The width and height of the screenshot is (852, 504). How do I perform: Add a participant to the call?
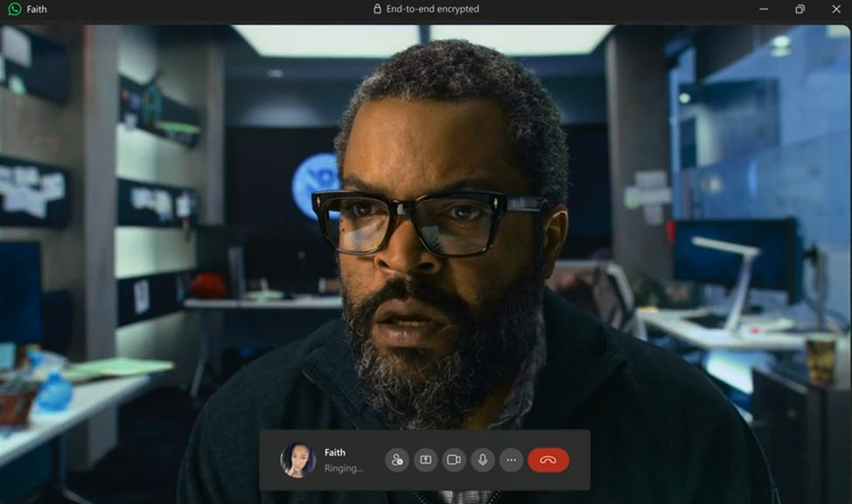pyautogui.click(x=398, y=460)
